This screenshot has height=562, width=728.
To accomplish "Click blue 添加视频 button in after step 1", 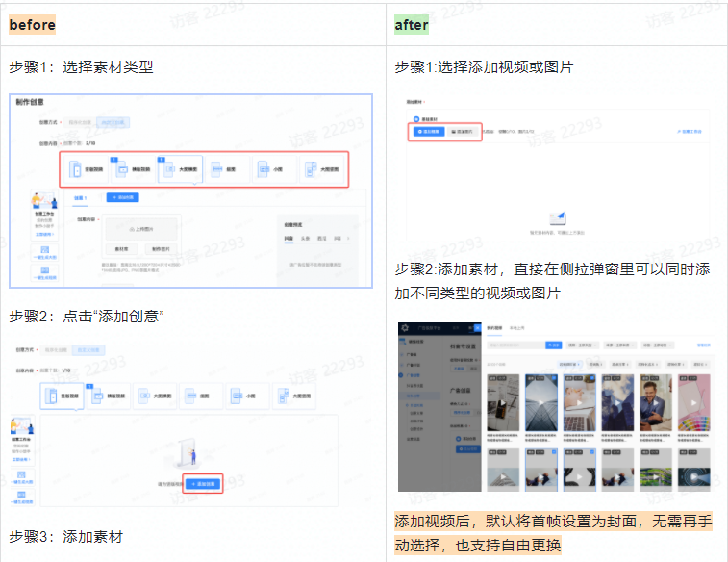I will (429, 132).
